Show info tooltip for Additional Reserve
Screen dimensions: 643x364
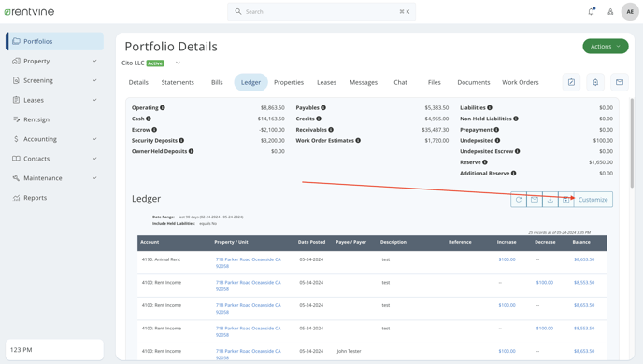(x=514, y=174)
